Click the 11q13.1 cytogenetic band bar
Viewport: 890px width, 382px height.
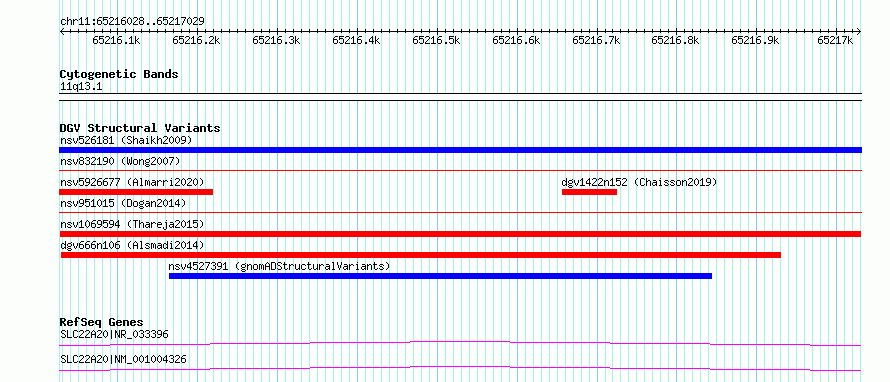pos(460,96)
